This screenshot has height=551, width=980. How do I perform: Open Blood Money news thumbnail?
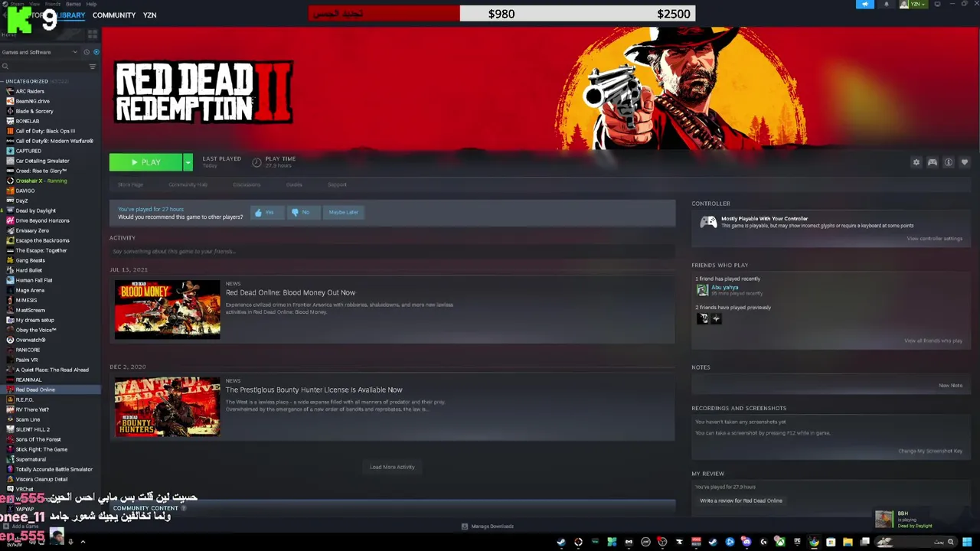(168, 309)
